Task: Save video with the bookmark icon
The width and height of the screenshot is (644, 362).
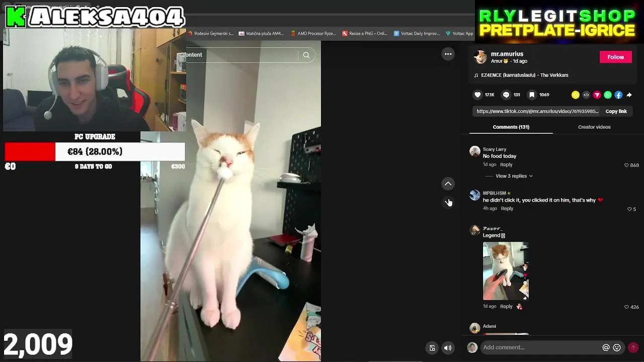Action: (532, 95)
